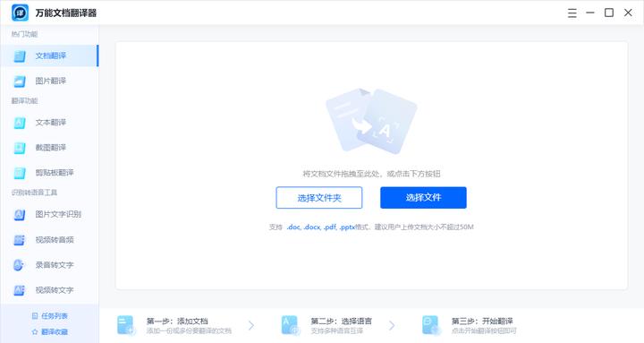Open the hamburger menu in title bar

coord(572,13)
